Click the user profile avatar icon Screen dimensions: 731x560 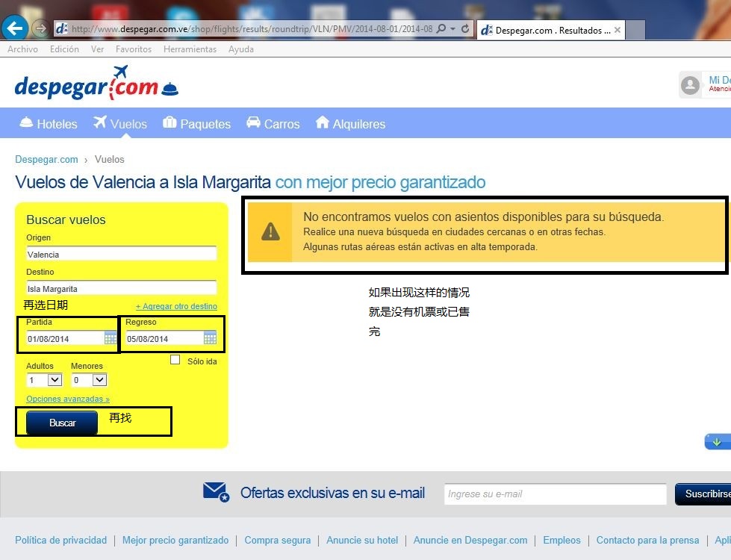pyautogui.click(x=690, y=85)
